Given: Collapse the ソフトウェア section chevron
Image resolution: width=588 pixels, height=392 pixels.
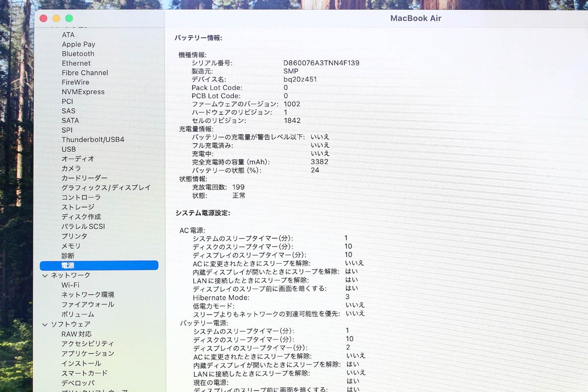Looking at the screenshot, I should point(45,324).
